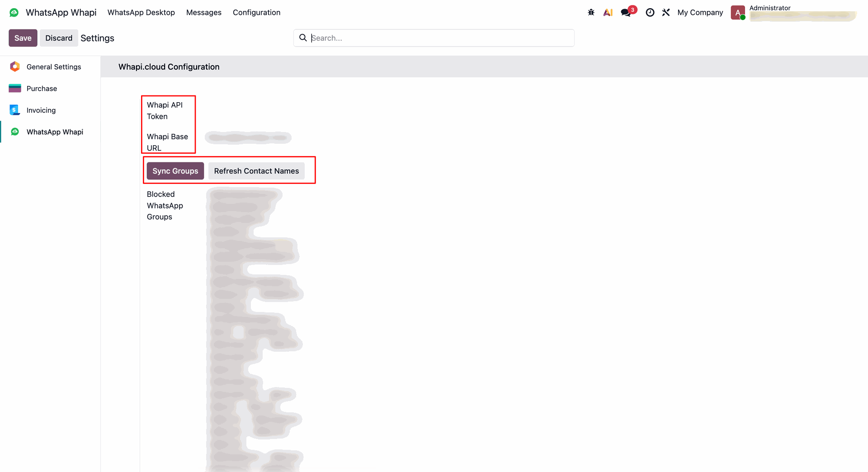Click the Sync Groups button

point(175,171)
